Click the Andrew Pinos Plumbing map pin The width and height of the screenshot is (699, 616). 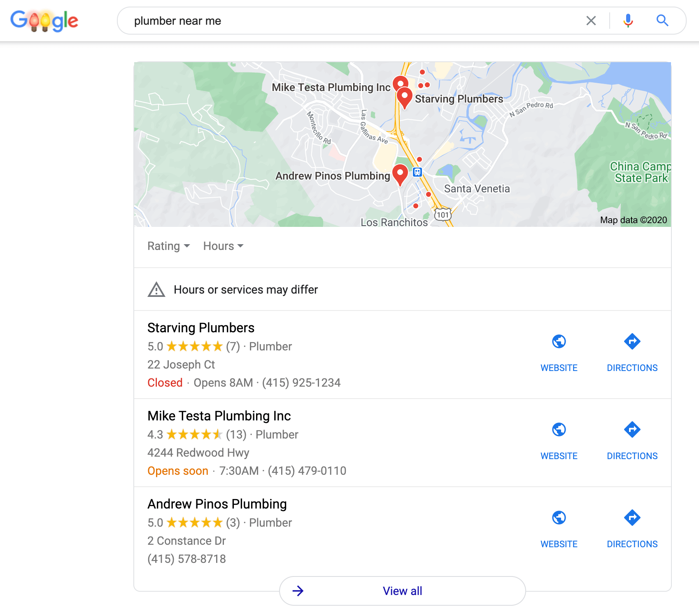400,173
